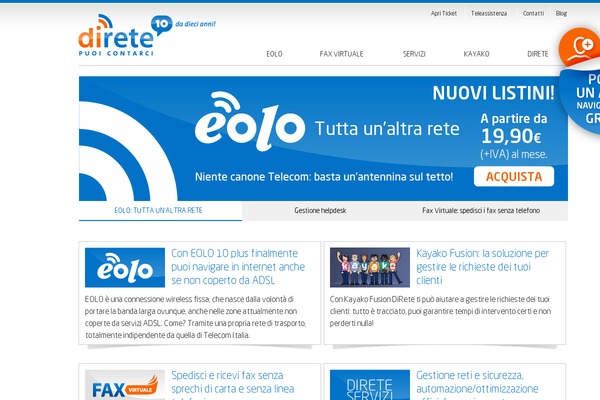
Task: Click 'Niente canone Telecom' banner text
Action: click(324, 177)
